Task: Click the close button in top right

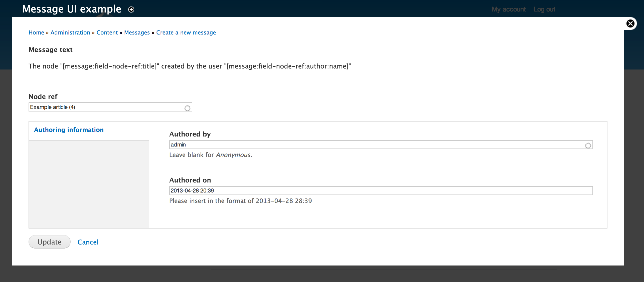Action: click(x=631, y=23)
